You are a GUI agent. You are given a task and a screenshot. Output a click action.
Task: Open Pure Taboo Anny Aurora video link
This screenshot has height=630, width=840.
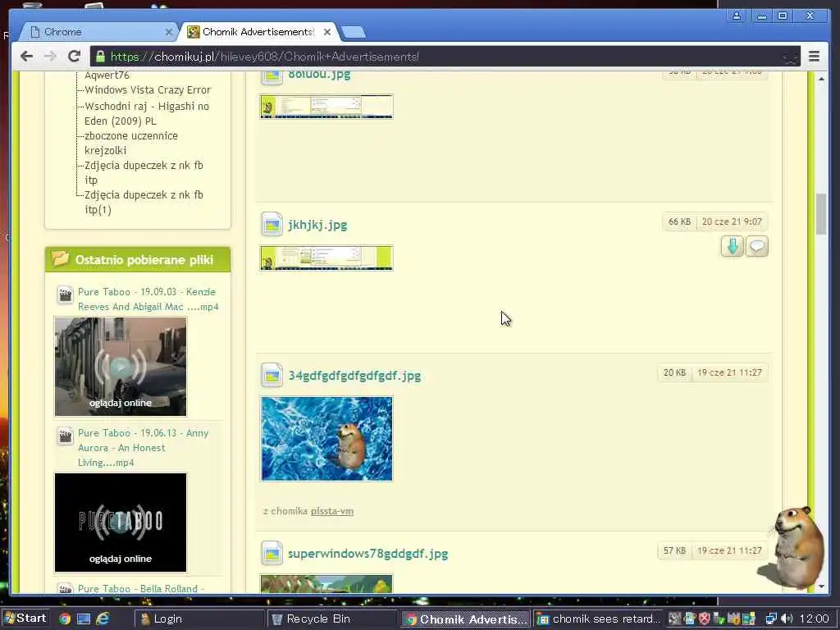click(143, 447)
